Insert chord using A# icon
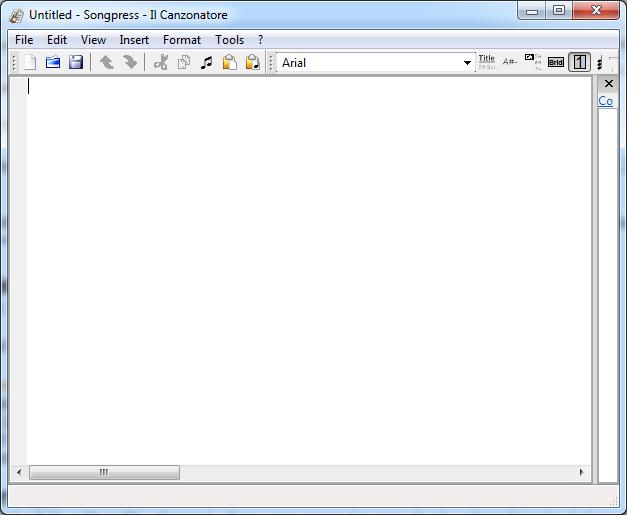 [x=510, y=62]
